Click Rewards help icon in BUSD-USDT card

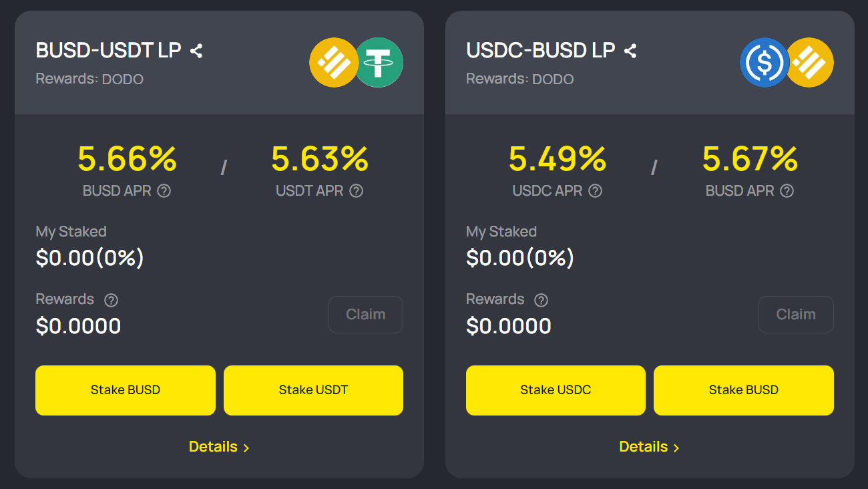[112, 300]
